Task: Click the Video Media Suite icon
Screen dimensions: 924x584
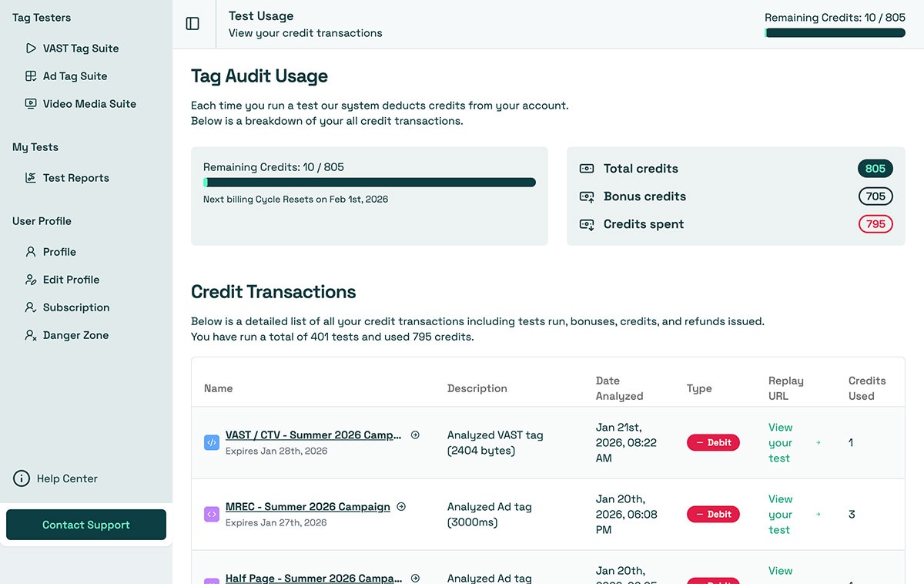Action: coord(31,104)
